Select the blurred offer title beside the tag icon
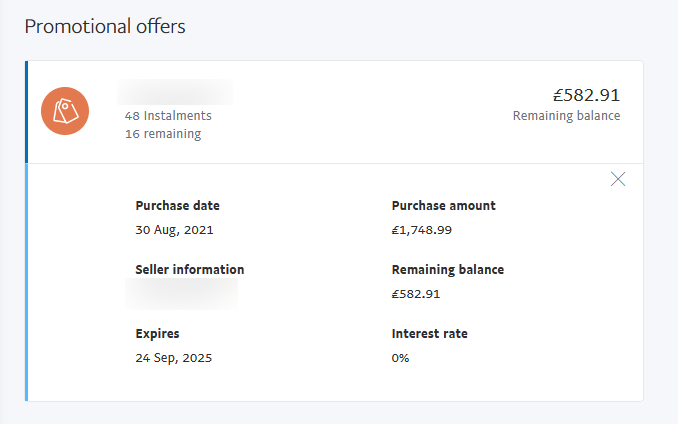 [175, 93]
